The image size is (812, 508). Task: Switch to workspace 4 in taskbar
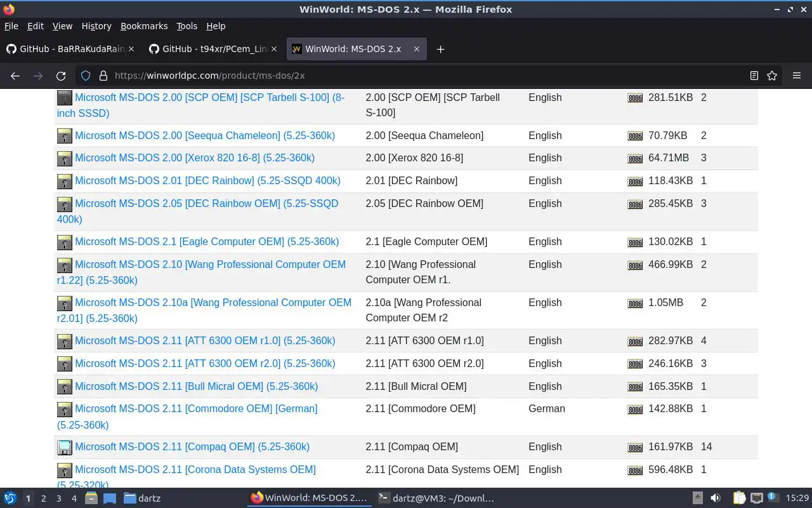click(74, 498)
